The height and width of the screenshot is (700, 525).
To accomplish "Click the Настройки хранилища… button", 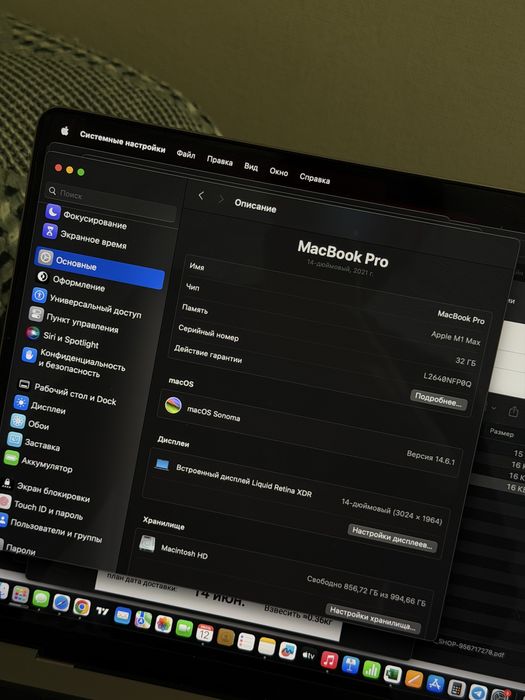I will tap(372, 619).
